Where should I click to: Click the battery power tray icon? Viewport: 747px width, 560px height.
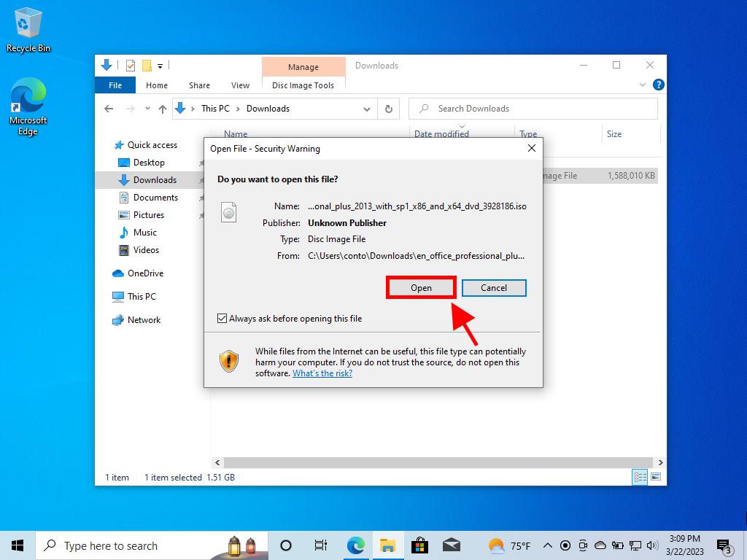point(618,545)
